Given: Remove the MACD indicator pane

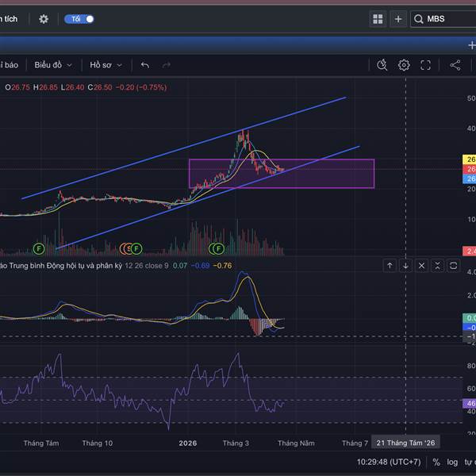Looking at the screenshot, I should tap(421, 266).
